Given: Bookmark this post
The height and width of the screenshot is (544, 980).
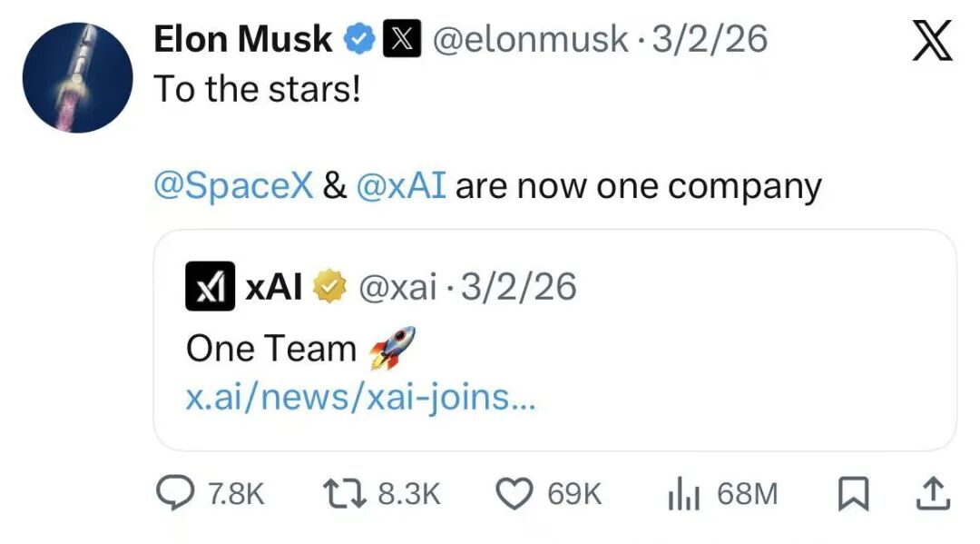Looking at the screenshot, I should 853,493.
